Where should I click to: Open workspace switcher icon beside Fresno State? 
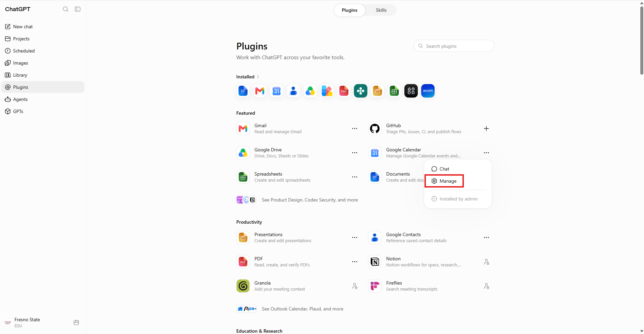pos(76,323)
